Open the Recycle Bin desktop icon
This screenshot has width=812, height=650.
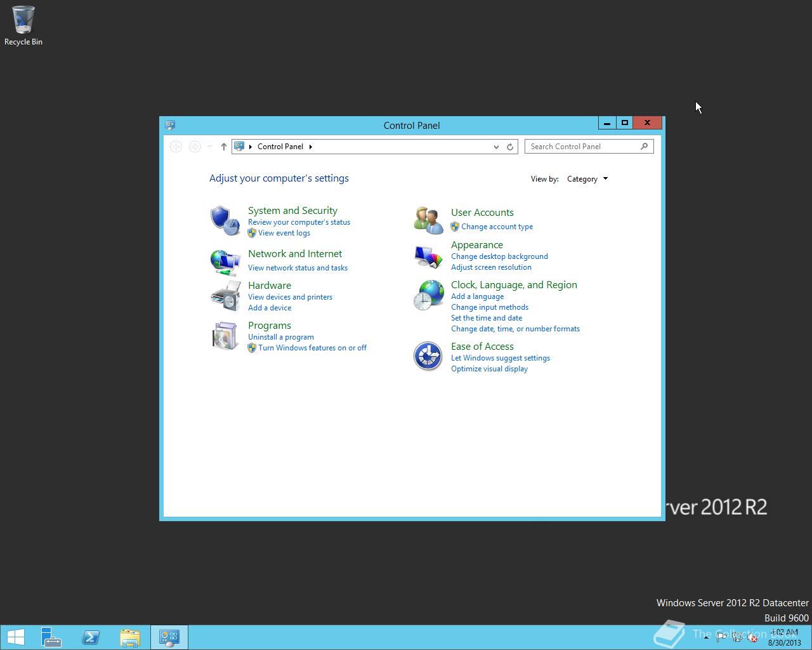23,26
